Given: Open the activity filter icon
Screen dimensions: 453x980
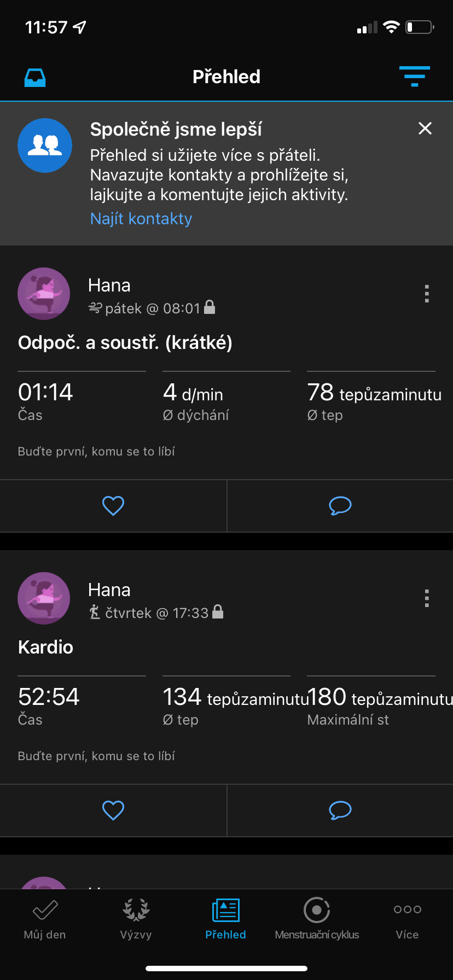Looking at the screenshot, I should (x=414, y=77).
